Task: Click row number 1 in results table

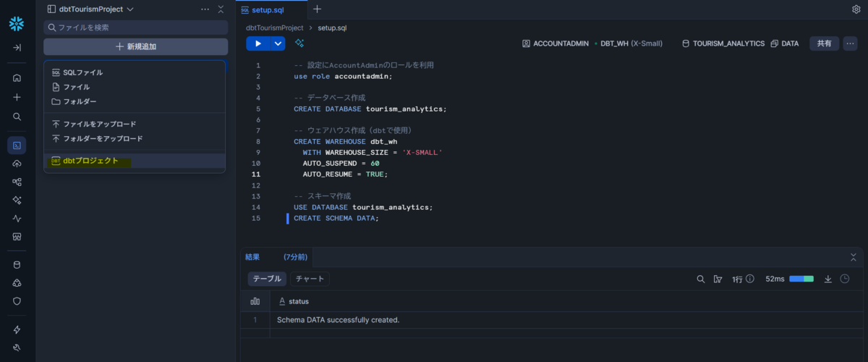Action: (255, 319)
